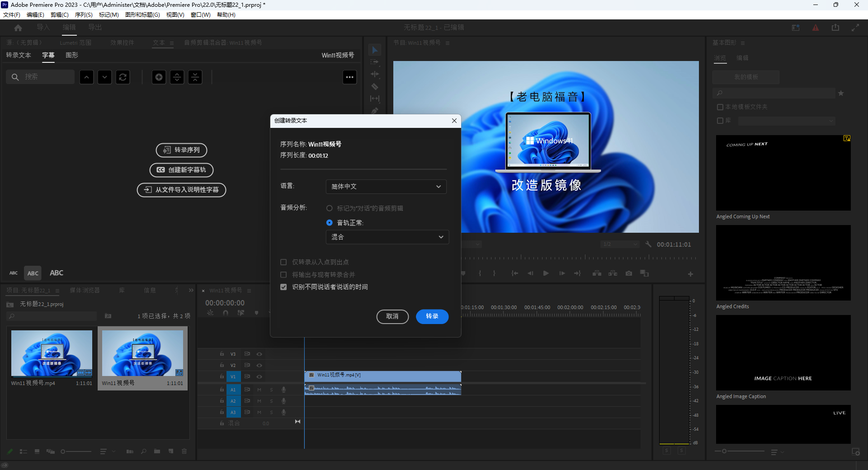Select the Track Select Forward tool

(x=374, y=62)
